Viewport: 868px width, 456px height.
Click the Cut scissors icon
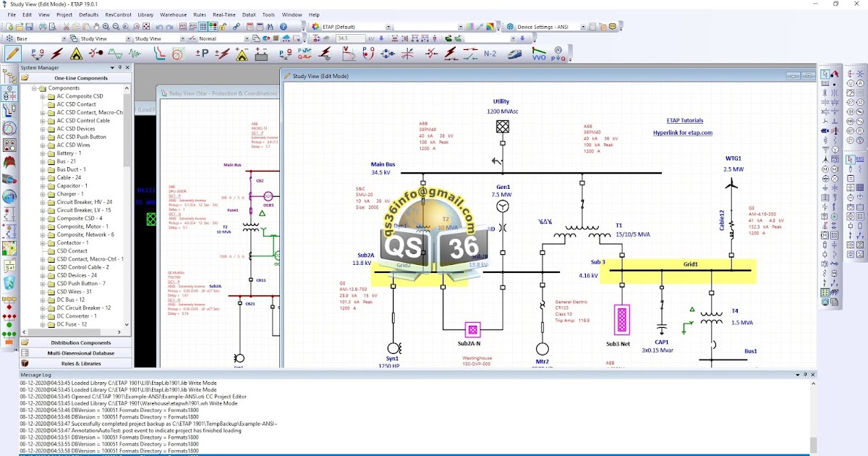point(66,27)
